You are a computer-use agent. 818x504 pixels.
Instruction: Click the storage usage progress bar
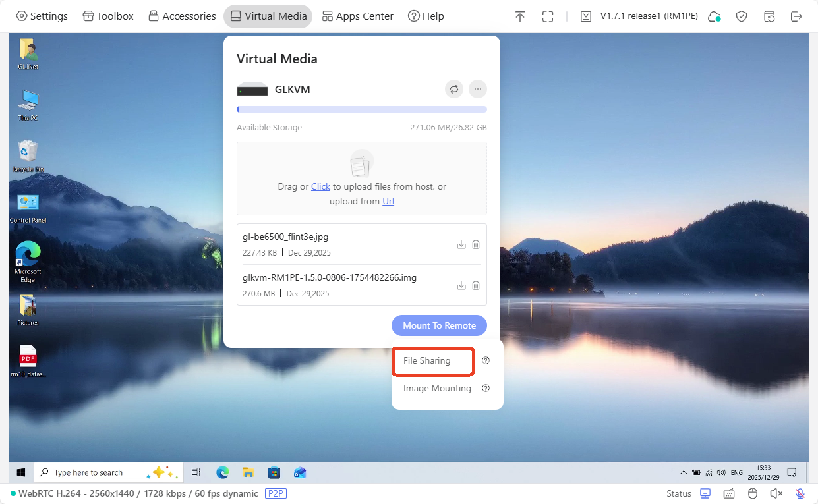coord(361,109)
